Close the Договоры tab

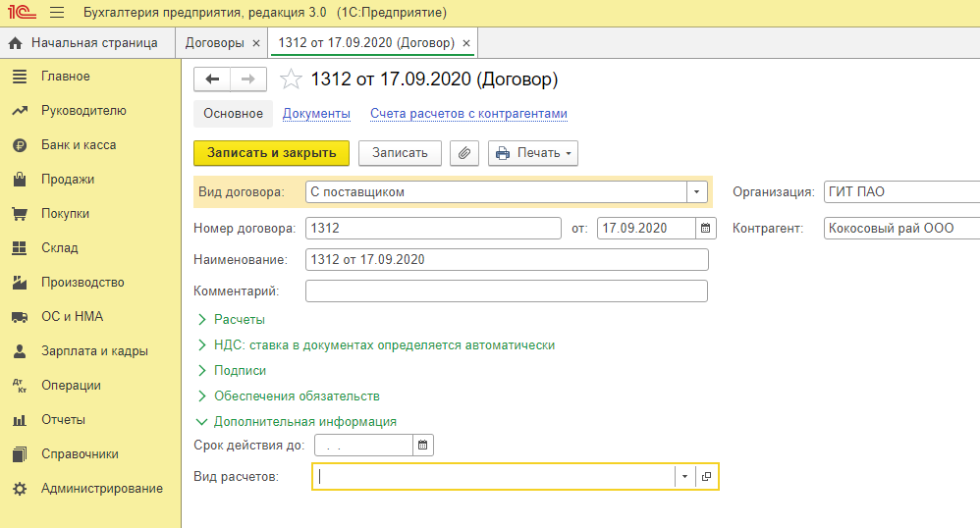(x=256, y=43)
